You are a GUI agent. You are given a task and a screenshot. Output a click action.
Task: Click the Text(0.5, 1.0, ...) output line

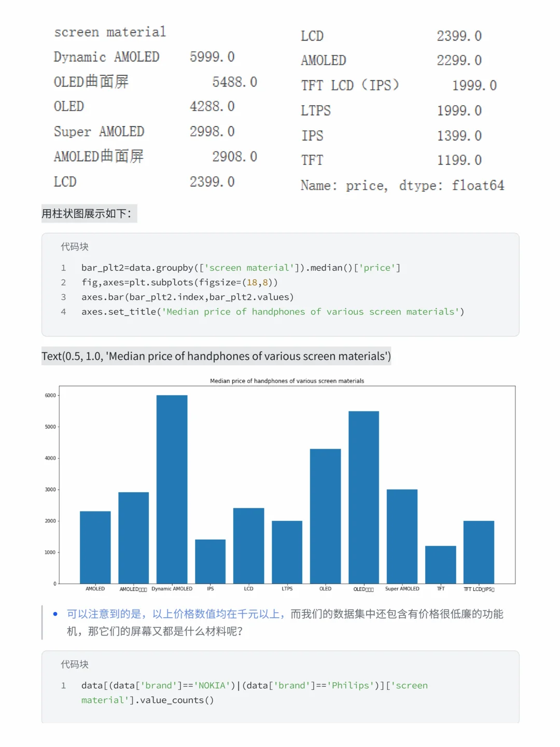tap(216, 356)
